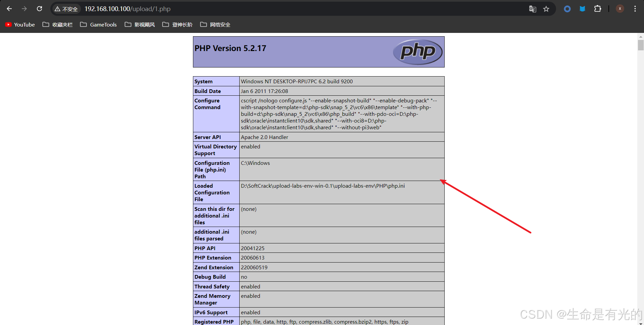Click the System label cell

point(216,81)
